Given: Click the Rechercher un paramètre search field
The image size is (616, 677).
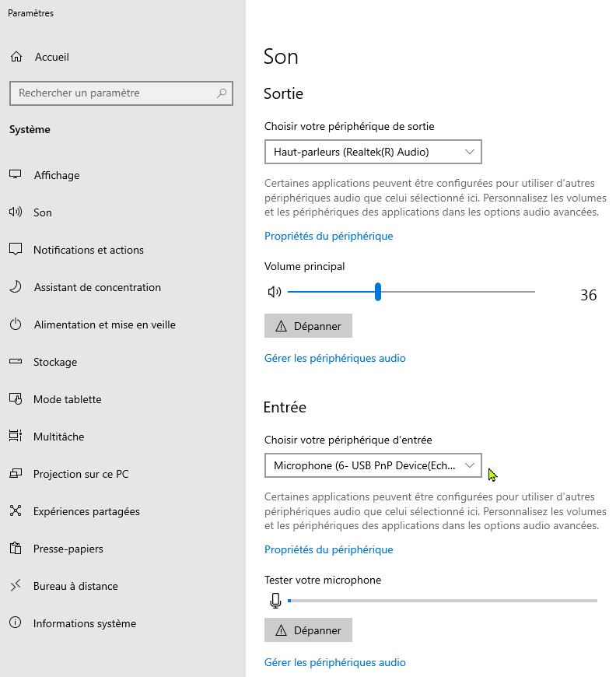Looking at the screenshot, I should coord(113,93).
